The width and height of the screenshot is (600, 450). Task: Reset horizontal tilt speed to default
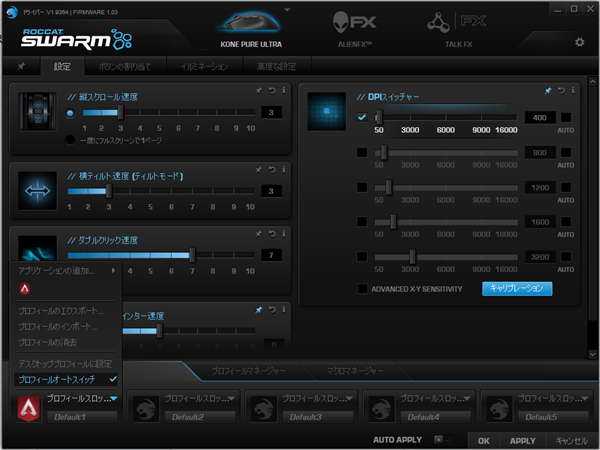coord(272,169)
